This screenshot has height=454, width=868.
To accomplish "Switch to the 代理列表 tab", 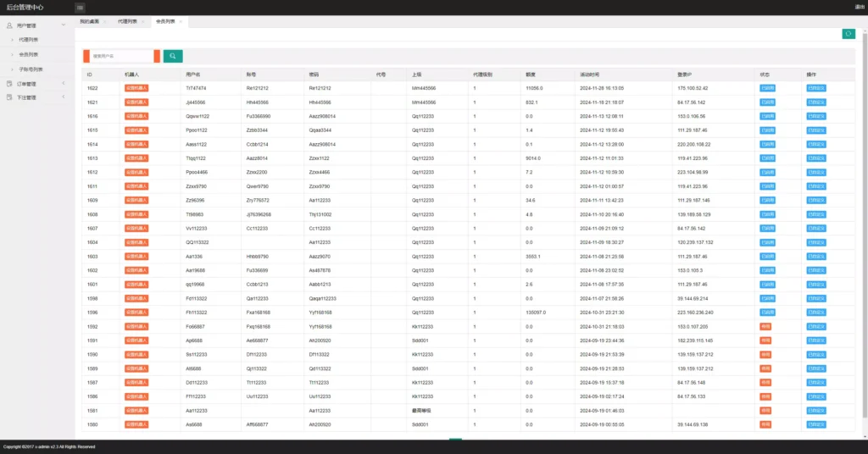I will [126, 20].
